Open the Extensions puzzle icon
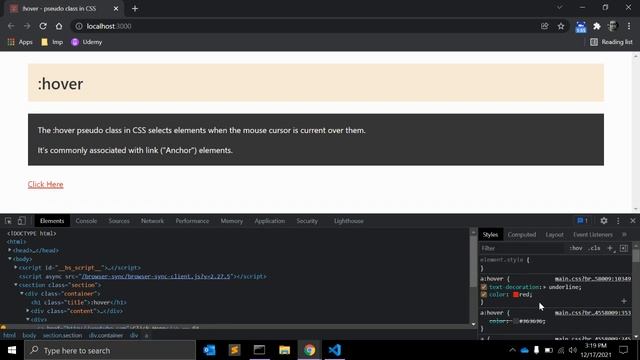Screen dimensions: 640x360 pyautogui.click(x=597, y=26)
